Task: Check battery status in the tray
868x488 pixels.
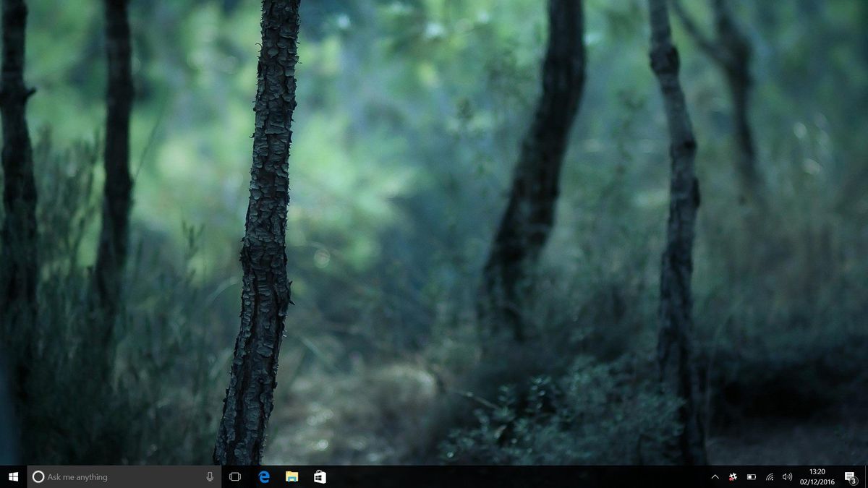Action: click(x=752, y=476)
